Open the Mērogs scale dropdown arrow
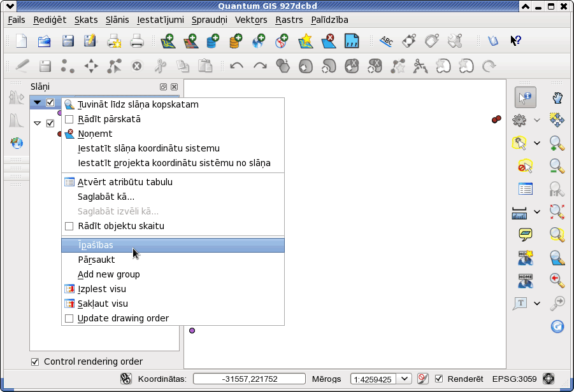574x392 pixels. 404,379
